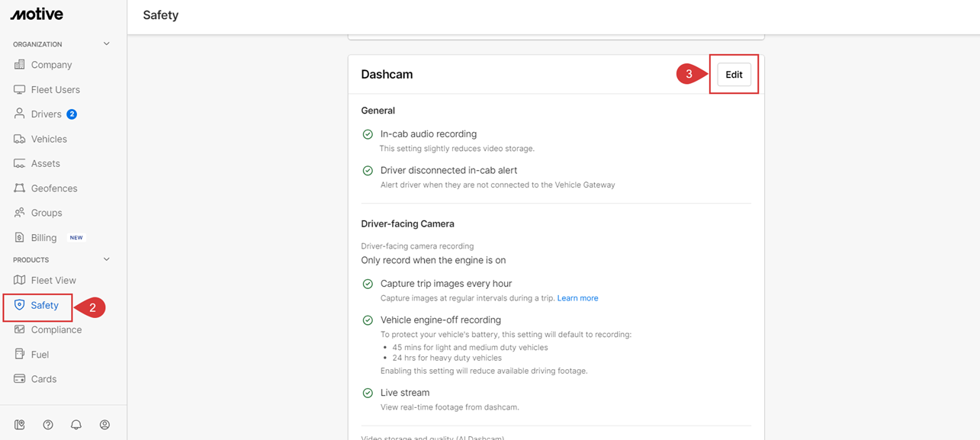Screen dimensions: 980x440
Task: Click the Assets trailer icon
Action: [x=20, y=163]
